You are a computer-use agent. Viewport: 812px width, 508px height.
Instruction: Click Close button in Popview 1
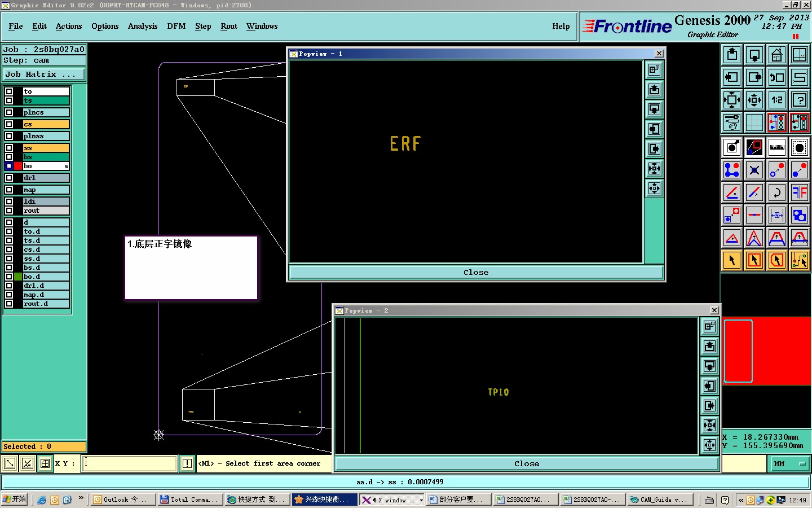click(x=476, y=273)
